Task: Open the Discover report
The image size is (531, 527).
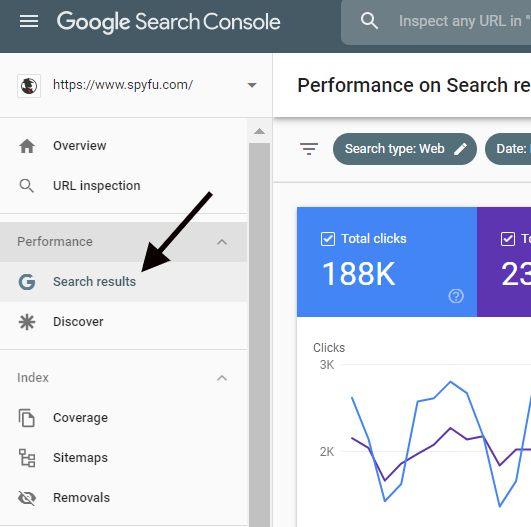Action: tap(124, 322)
